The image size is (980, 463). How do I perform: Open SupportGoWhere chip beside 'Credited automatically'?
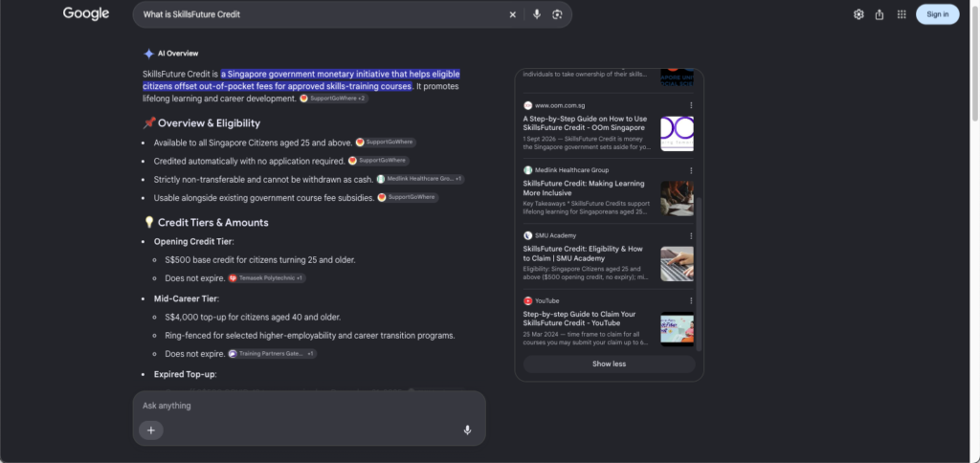point(379,161)
